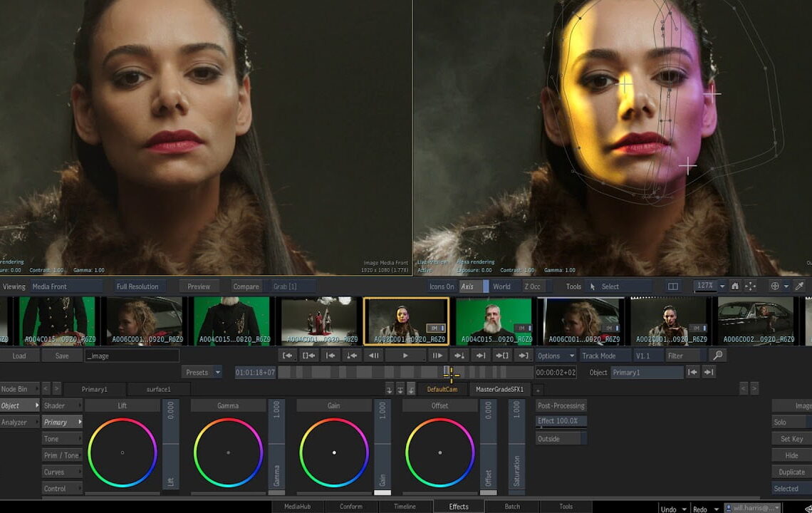Screen dimensions: 812x513
Task: Click the pan/move arrows viewport icon
Action: tap(751, 286)
